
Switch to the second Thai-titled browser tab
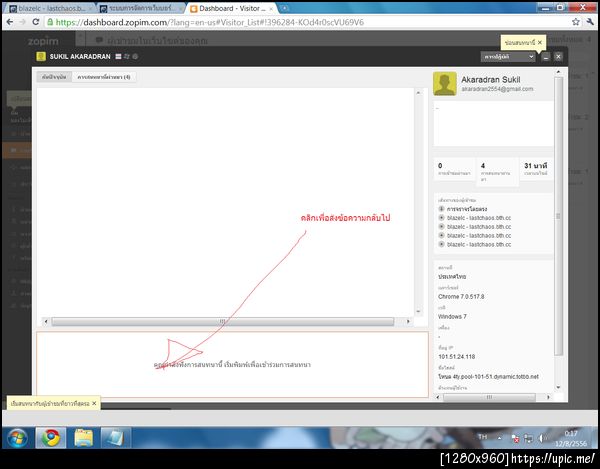point(141,8)
